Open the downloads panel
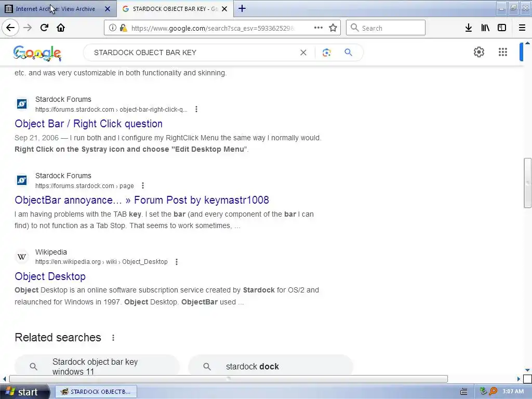The image size is (532, 399). [469, 28]
